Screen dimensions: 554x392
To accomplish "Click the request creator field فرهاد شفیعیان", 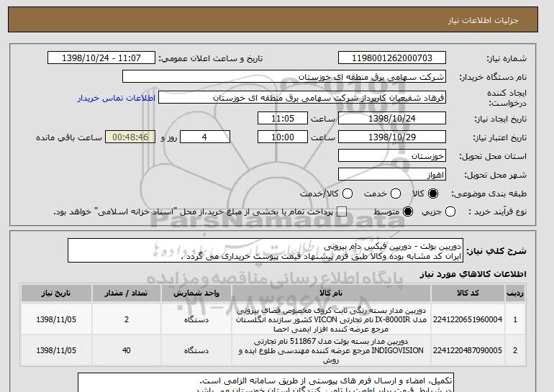I will [302, 98].
